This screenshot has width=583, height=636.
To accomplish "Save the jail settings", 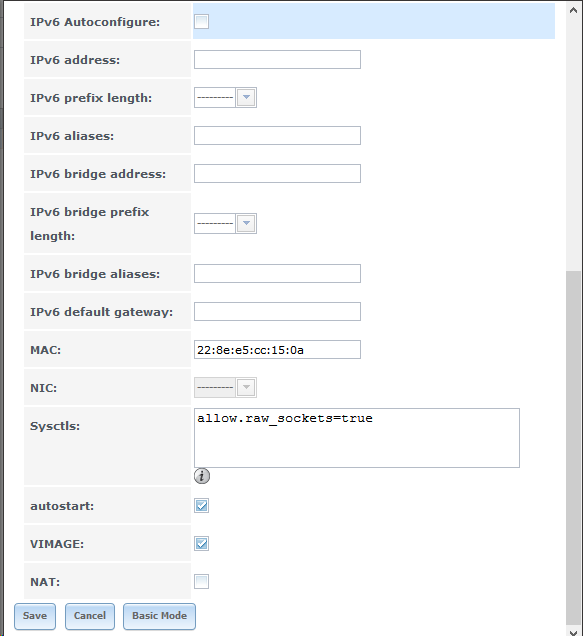I will tap(35, 616).
